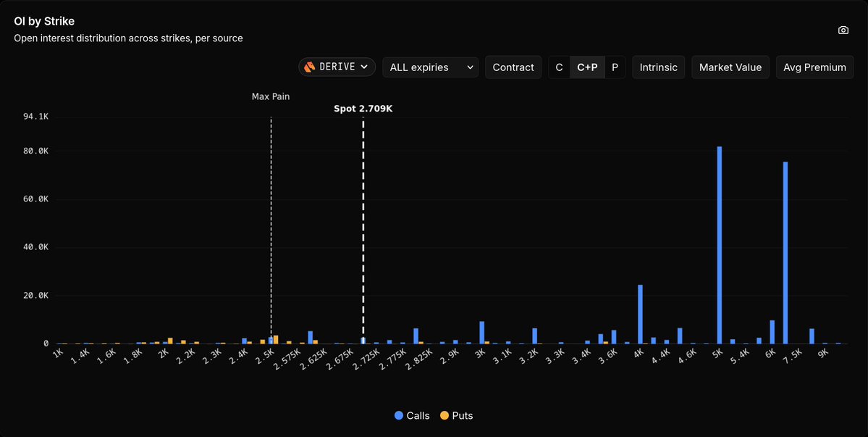Click the 3.6K strike axis label
The height and width of the screenshot is (437, 868).
609,355
